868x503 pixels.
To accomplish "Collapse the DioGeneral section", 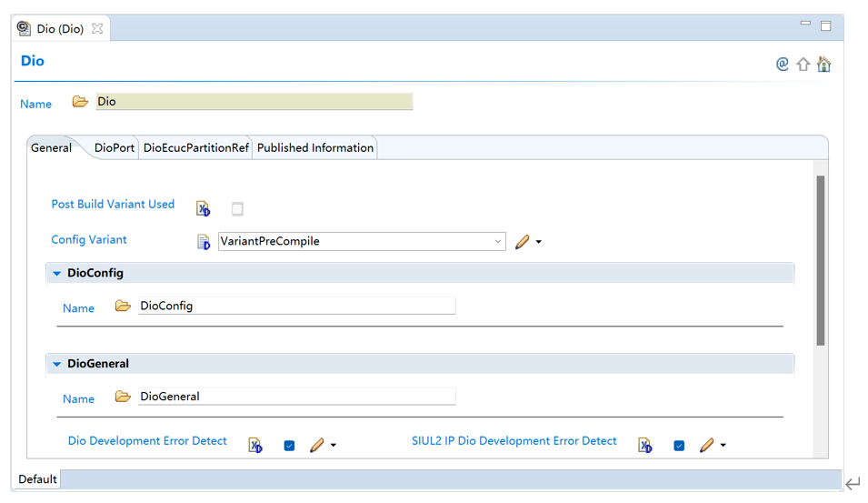I will click(57, 364).
